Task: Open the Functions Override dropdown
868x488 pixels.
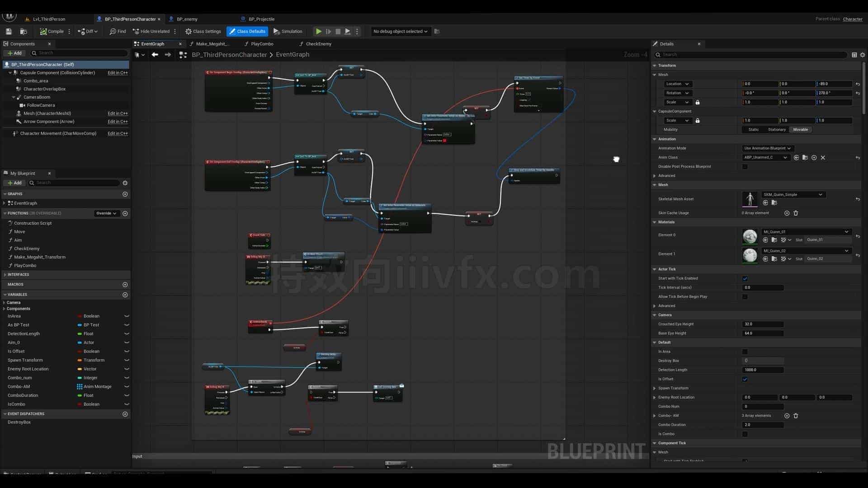Action: click(106, 213)
